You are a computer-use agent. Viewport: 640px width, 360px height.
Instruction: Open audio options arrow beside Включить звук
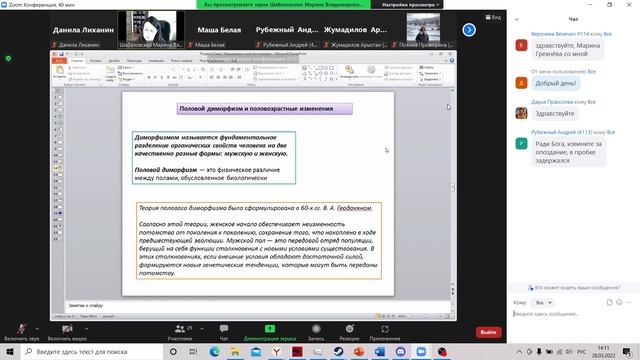[x=38, y=328]
